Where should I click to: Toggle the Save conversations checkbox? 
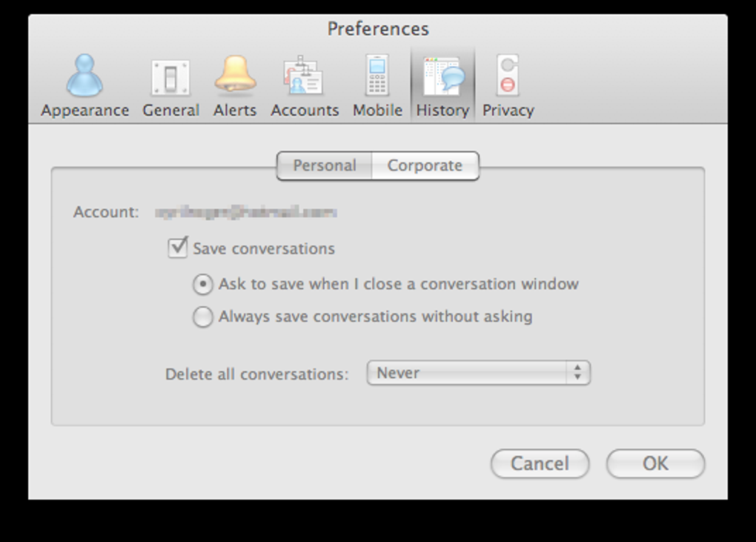pos(177,248)
